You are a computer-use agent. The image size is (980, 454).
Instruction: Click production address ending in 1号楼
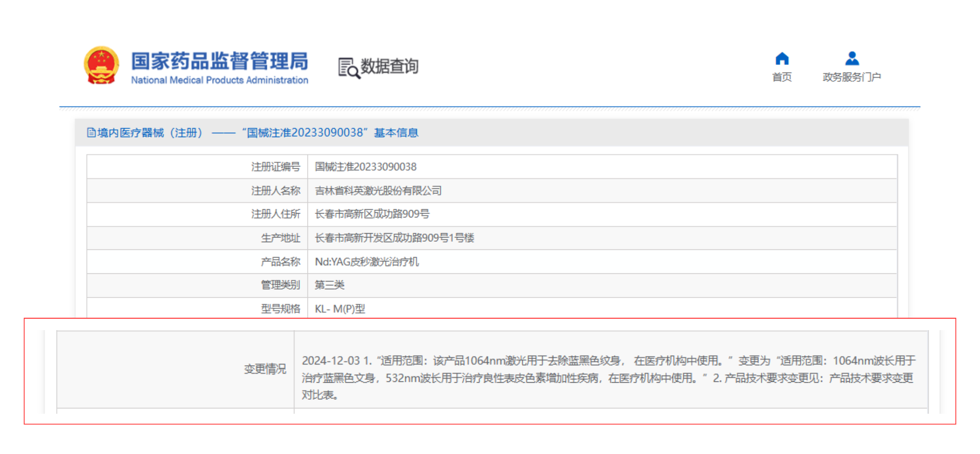(394, 238)
